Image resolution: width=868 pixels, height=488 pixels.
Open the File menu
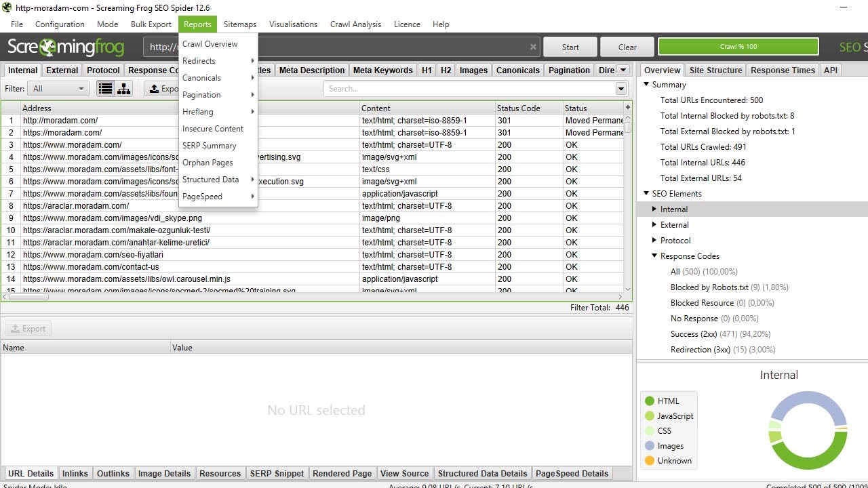pos(17,24)
